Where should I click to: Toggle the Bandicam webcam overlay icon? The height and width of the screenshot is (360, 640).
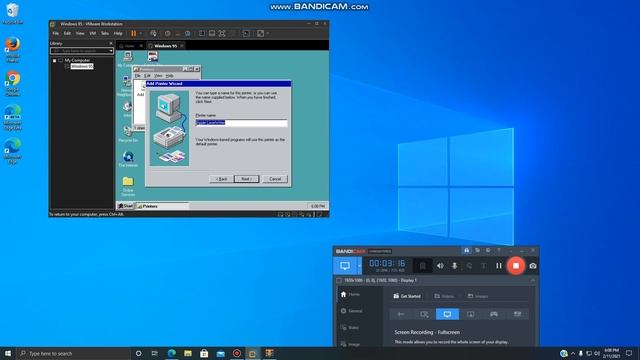pyautogui.click(x=423, y=266)
